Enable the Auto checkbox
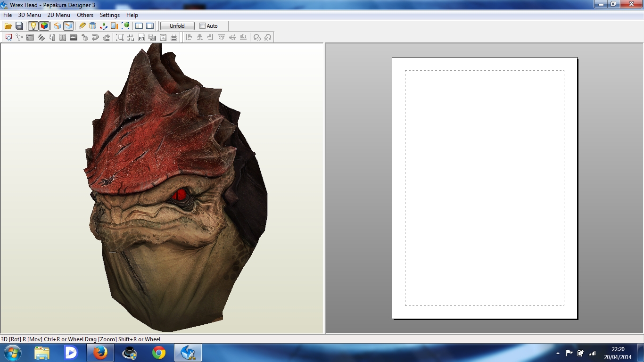The width and height of the screenshot is (644, 362). (x=203, y=26)
